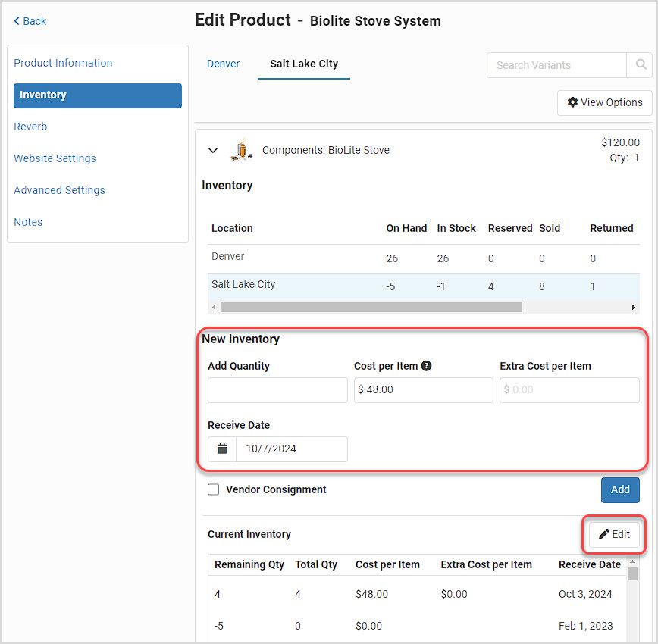The width and height of the screenshot is (658, 644).
Task: Click the Sold column header
Action: (x=550, y=228)
